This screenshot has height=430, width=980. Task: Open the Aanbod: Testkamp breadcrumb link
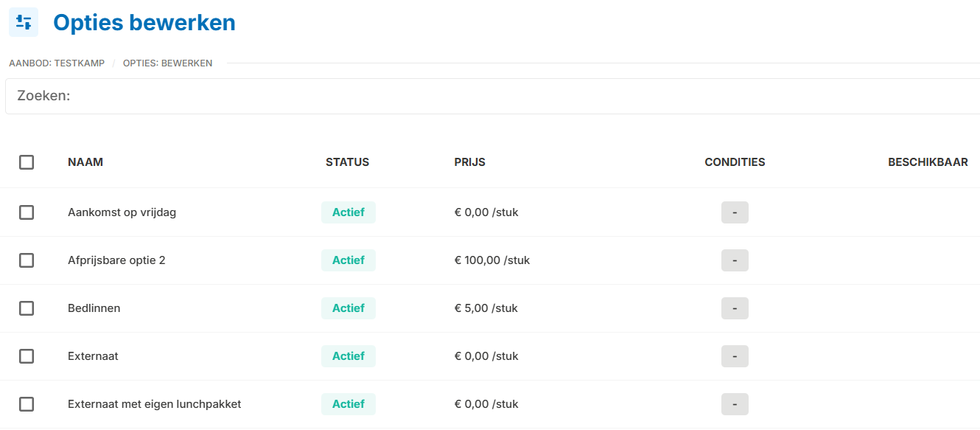tap(57, 63)
